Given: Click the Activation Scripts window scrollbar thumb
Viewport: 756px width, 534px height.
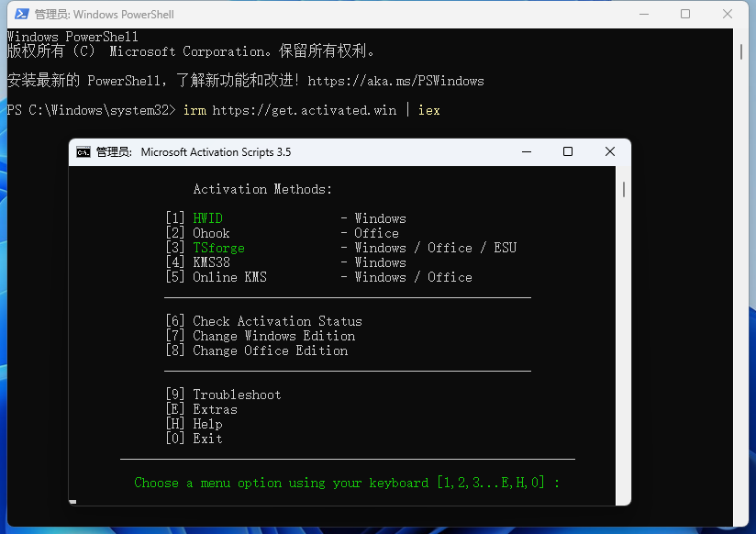Looking at the screenshot, I should coord(623,189).
